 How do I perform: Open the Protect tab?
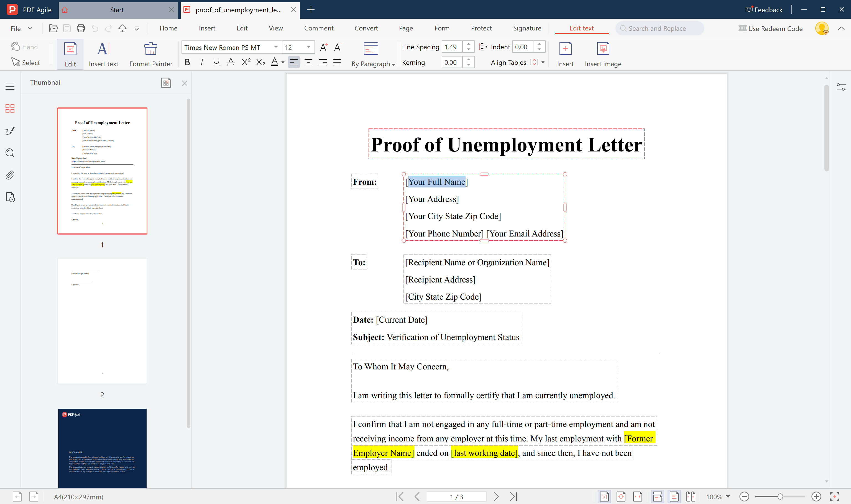click(x=481, y=28)
